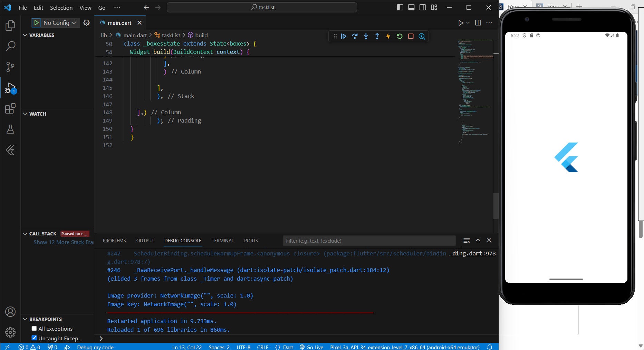
Task: Start debugging with green play button
Action: click(36, 23)
